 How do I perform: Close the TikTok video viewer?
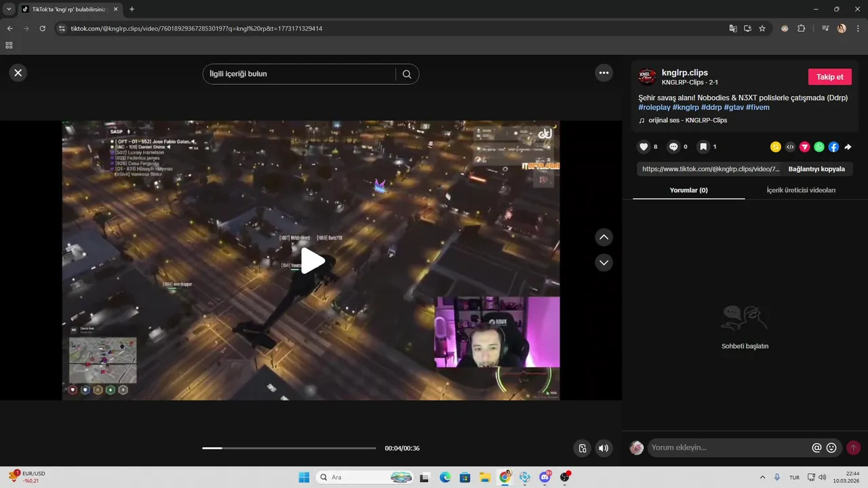18,73
